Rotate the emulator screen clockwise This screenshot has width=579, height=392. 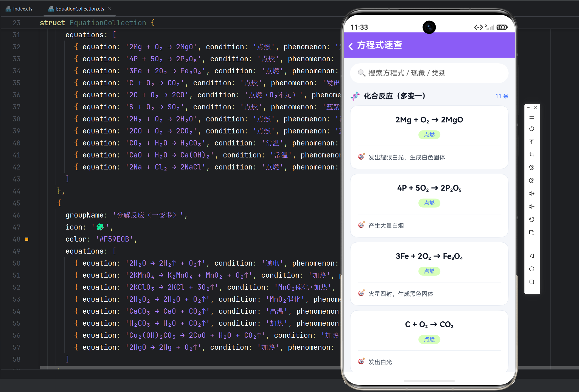point(532,180)
